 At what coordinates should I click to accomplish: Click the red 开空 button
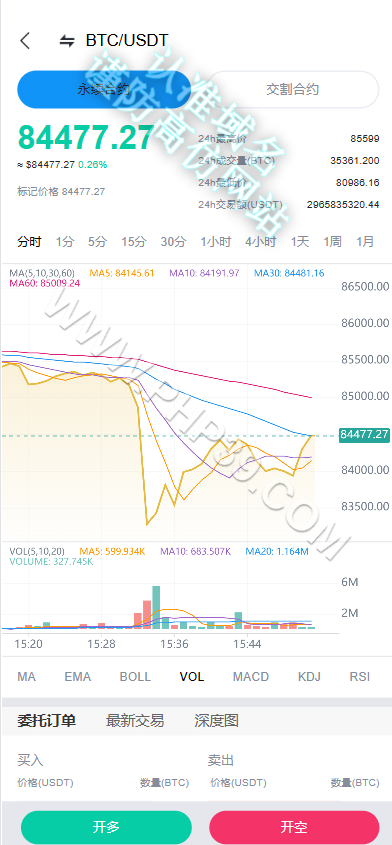[294, 827]
